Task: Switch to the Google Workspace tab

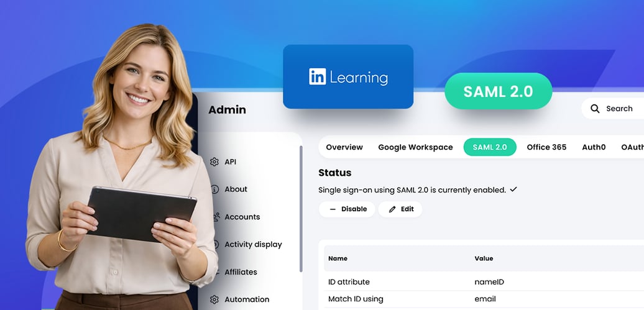Action: [x=415, y=147]
